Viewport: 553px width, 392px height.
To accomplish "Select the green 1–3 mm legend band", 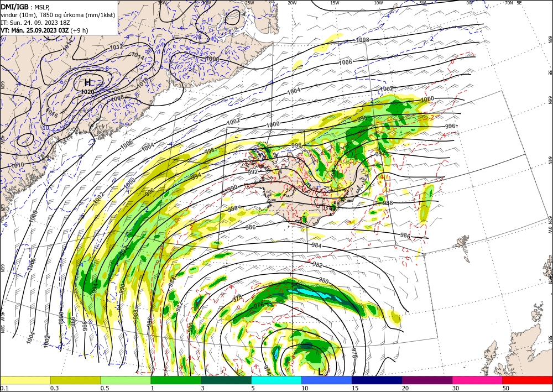I will coord(176,380).
